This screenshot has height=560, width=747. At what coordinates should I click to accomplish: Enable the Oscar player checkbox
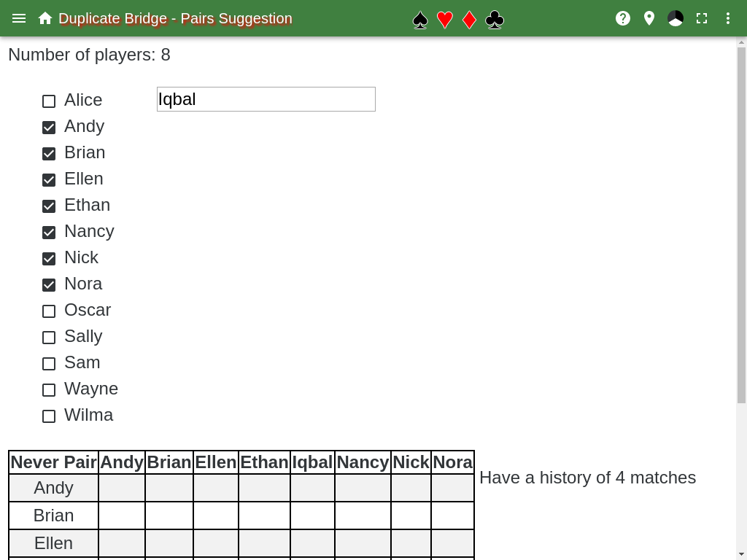tap(49, 311)
